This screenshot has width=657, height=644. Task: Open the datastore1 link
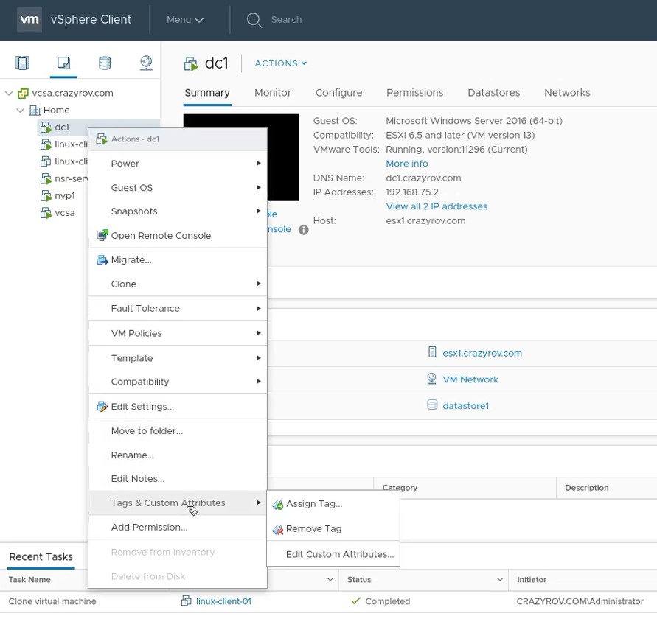click(465, 406)
